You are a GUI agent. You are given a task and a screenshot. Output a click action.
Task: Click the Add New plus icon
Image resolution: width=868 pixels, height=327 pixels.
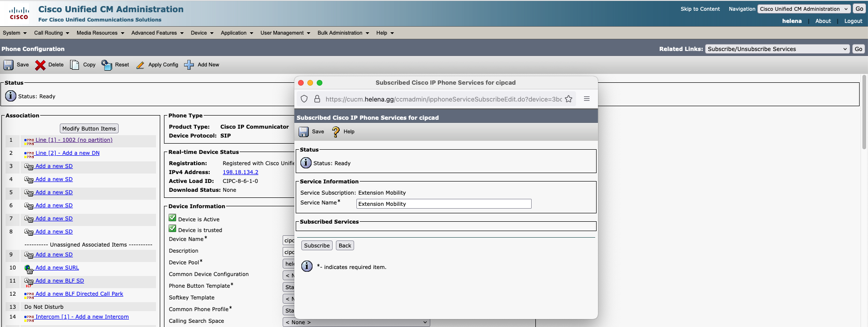click(x=189, y=65)
